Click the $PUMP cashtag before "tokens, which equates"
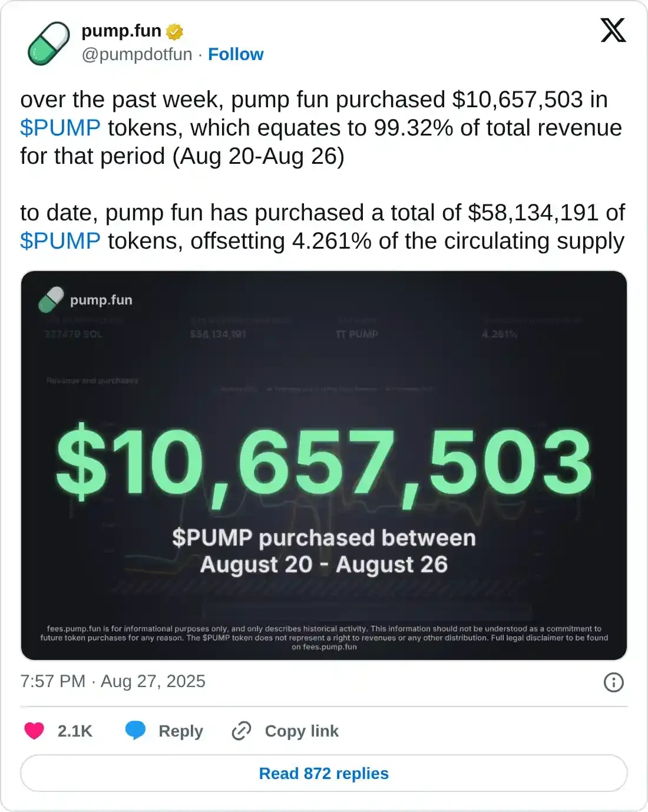 60,128
